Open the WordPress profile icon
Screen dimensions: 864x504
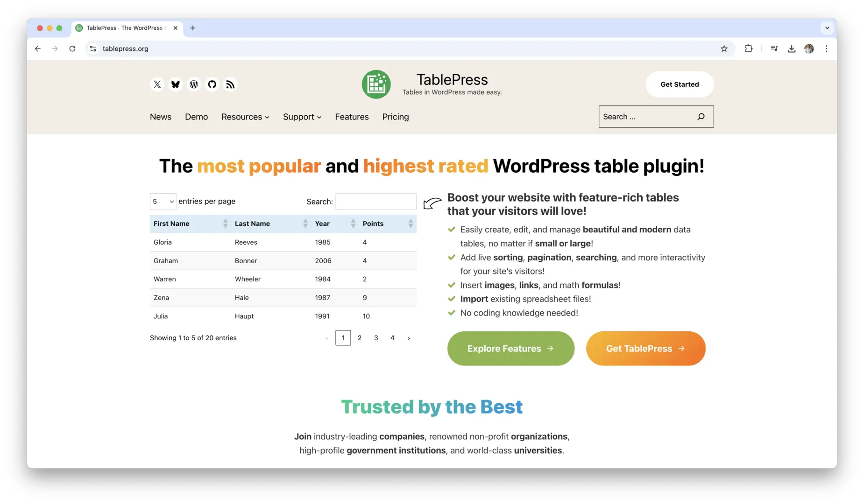click(x=194, y=84)
